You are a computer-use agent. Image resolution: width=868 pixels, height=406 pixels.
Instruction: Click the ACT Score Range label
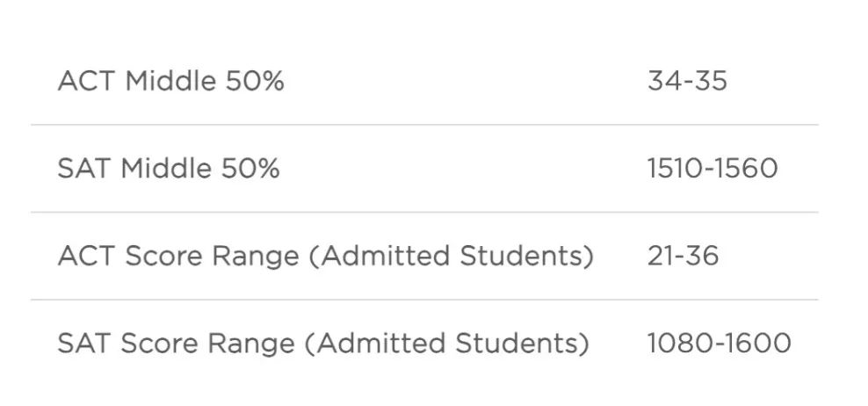[x=325, y=256]
